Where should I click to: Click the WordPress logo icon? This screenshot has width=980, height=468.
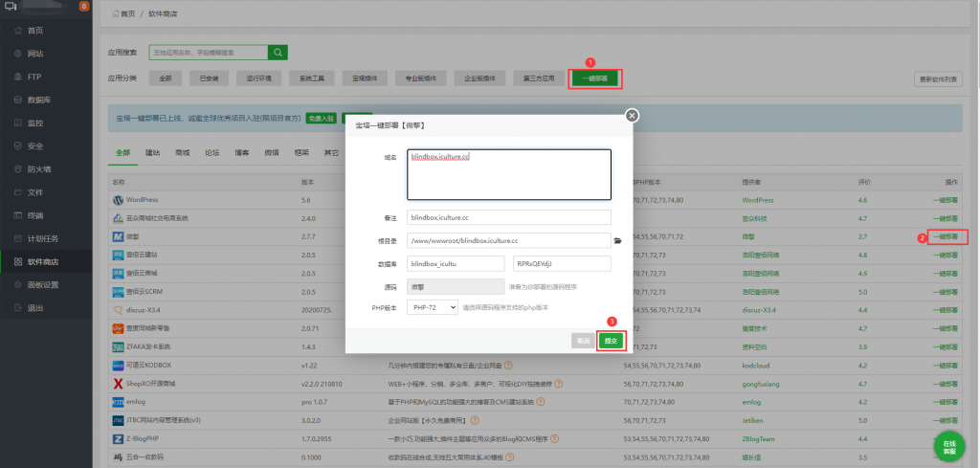pyautogui.click(x=118, y=201)
